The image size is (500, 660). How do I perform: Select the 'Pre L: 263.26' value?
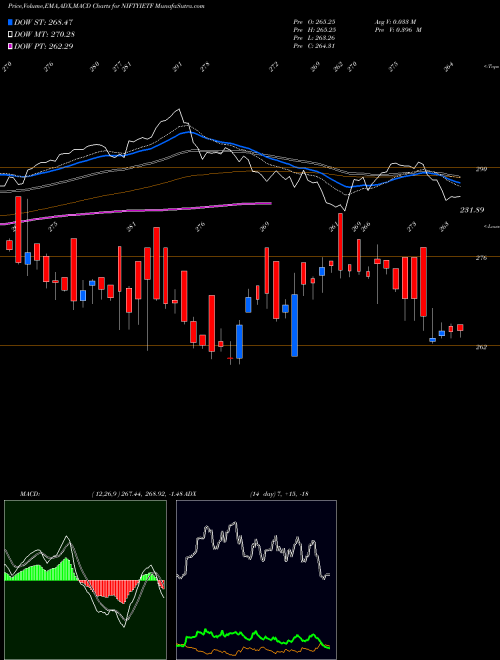(314, 37)
